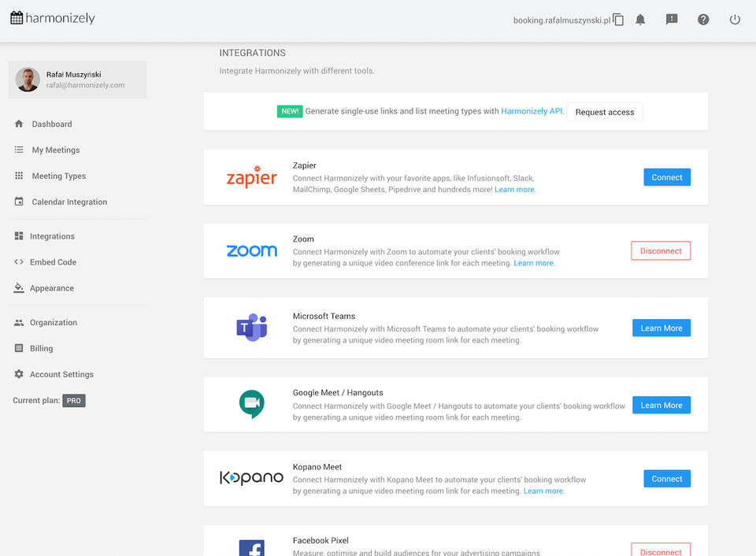Click the Zapier logo

click(x=251, y=177)
